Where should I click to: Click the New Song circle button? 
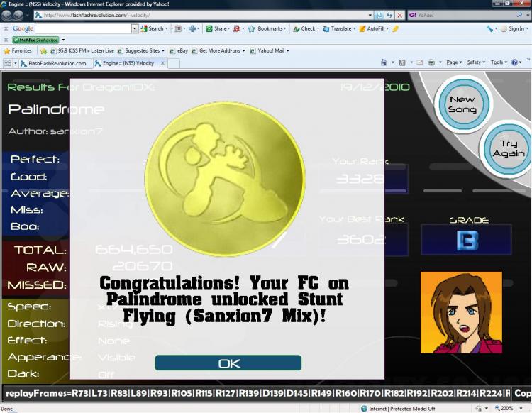[463, 104]
